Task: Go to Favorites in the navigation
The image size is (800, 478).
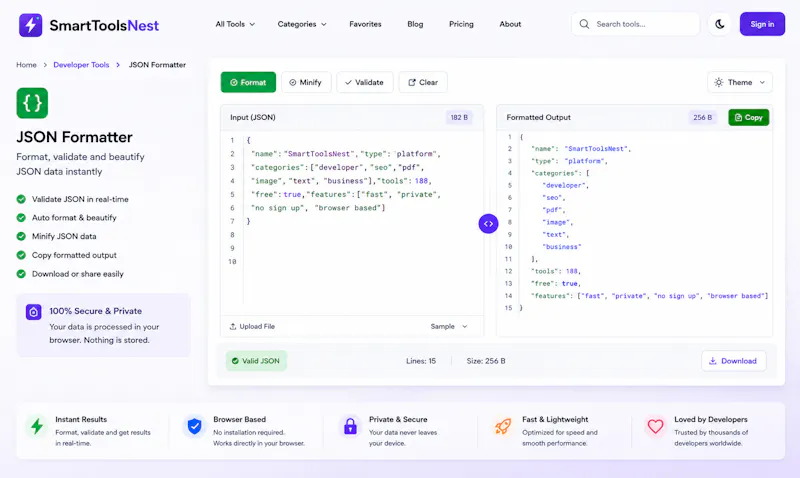Action: click(x=365, y=24)
